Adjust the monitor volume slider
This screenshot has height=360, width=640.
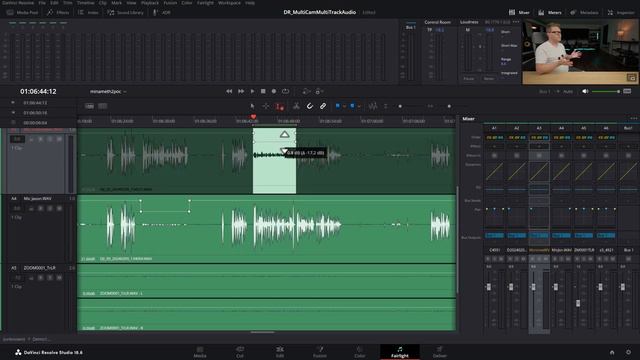606,91
